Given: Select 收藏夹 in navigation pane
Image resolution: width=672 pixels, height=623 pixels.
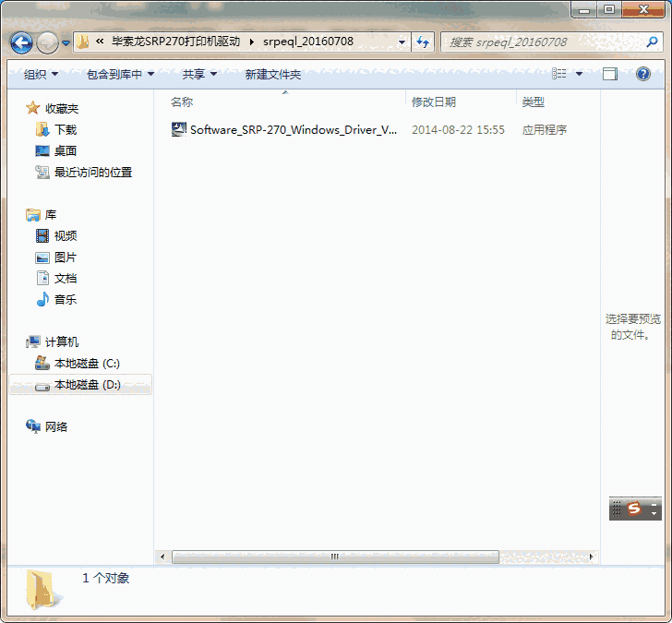Looking at the screenshot, I should 62,109.
